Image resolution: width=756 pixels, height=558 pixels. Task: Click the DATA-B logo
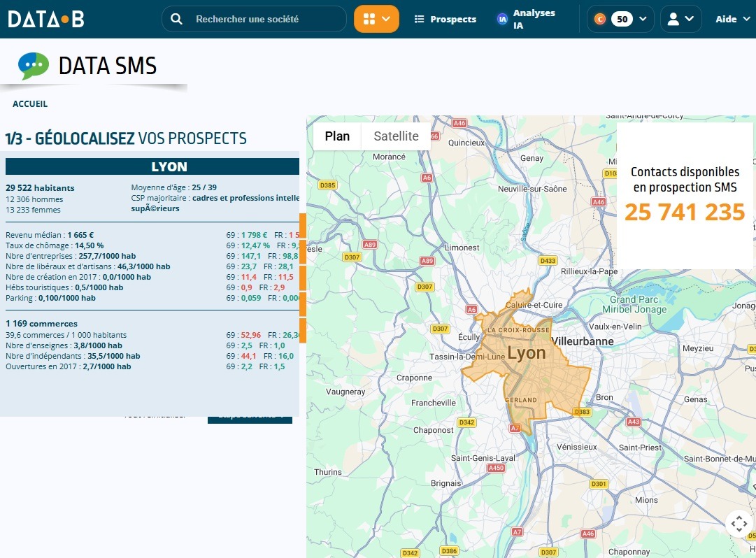click(46, 20)
